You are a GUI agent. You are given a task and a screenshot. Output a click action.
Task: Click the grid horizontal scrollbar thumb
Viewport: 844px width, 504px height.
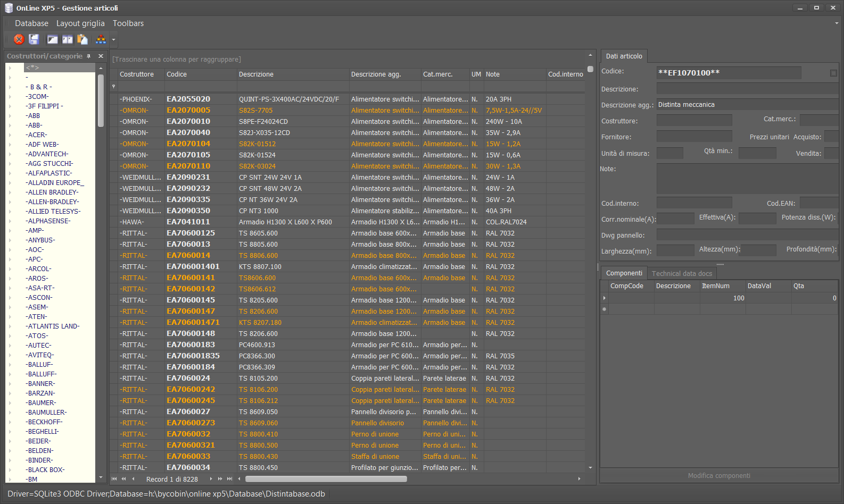tap(326, 479)
